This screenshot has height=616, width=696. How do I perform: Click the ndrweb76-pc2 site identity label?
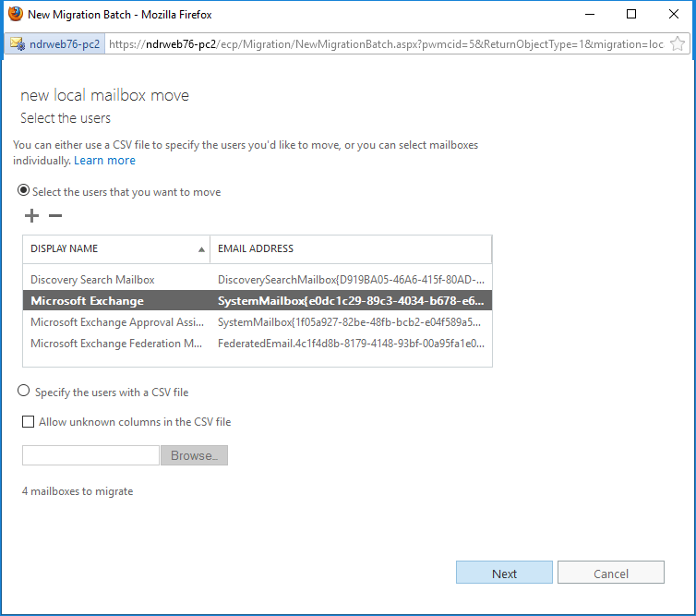[x=65, y=44]
